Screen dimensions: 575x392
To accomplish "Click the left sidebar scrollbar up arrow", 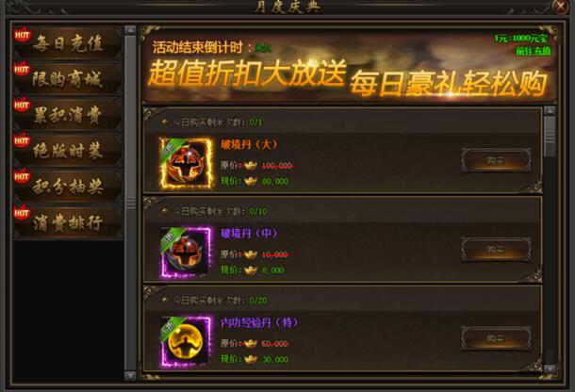I will 130,30.
